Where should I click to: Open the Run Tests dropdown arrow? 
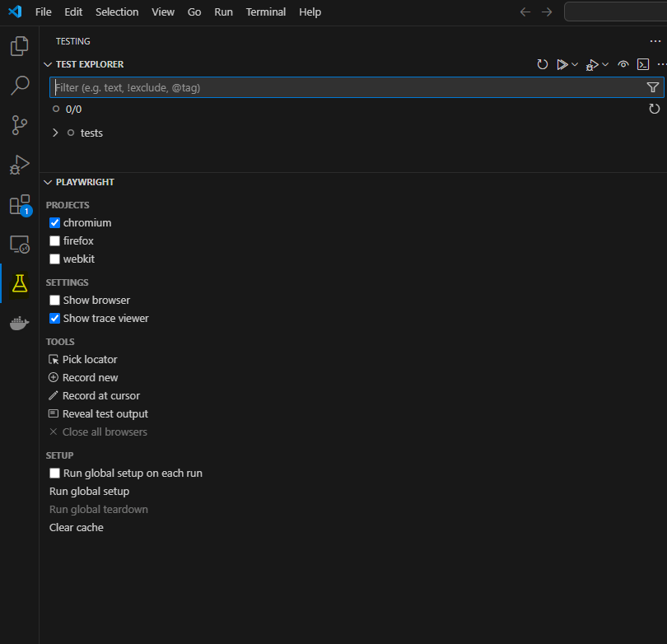(575, 64)
